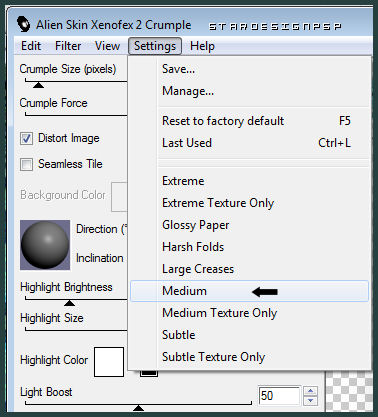Click the Light Boost slider handle
The height and width of the screenshot is (417, 378).
coord(138,408)
